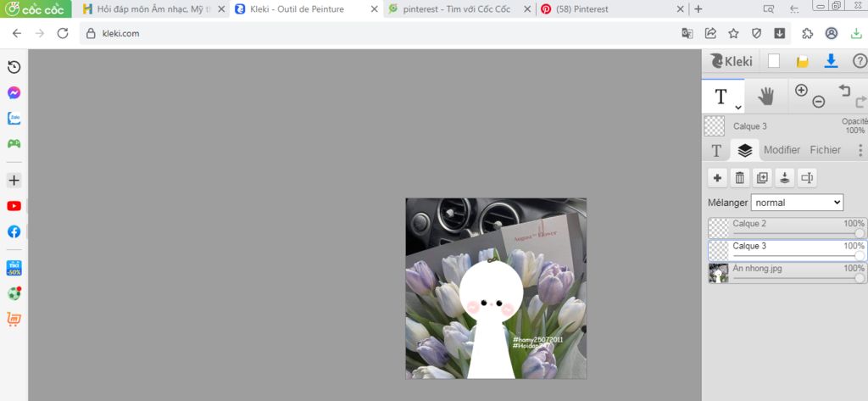Duplicate the current layer
The image size is (868, 401).
tap(762, 178)
